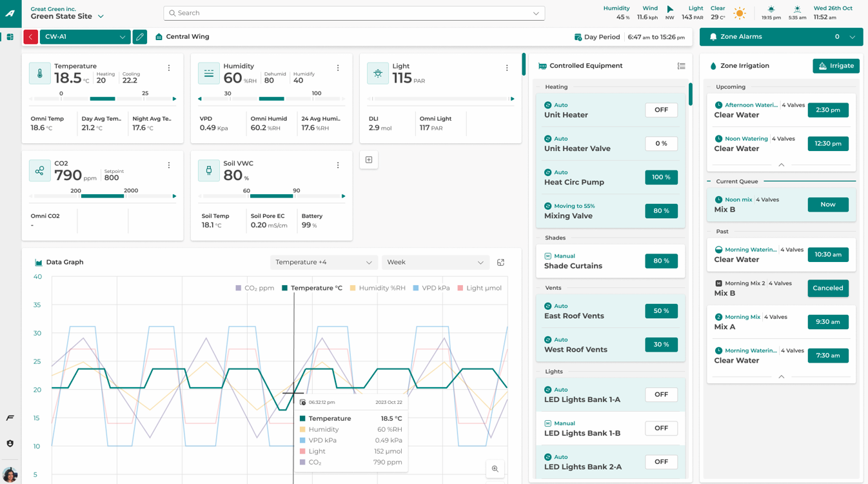Viewport: 868px width, 484px height.
Task: Click the sunny weather icon in header
Action: [x=740, y=13]
